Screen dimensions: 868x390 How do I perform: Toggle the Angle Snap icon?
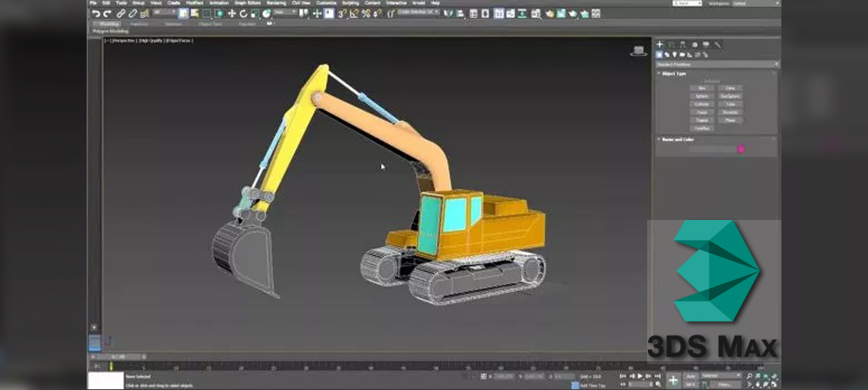click(353, 14)
